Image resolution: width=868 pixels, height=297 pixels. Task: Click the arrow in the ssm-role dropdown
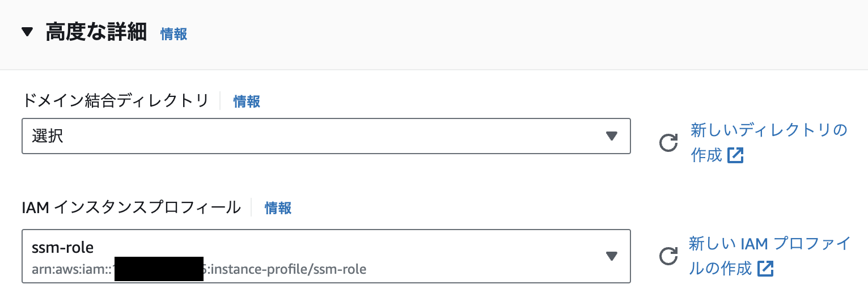tap(611, 256)
